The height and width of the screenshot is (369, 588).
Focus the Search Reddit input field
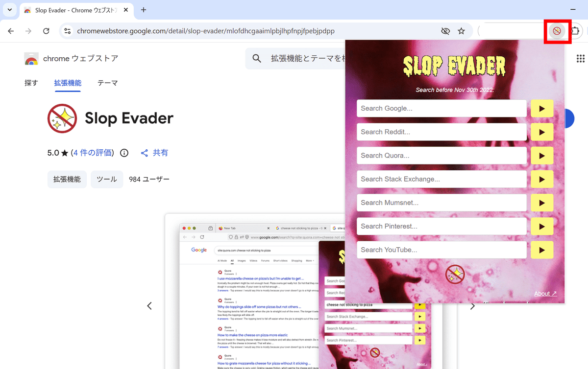(441, 132)
